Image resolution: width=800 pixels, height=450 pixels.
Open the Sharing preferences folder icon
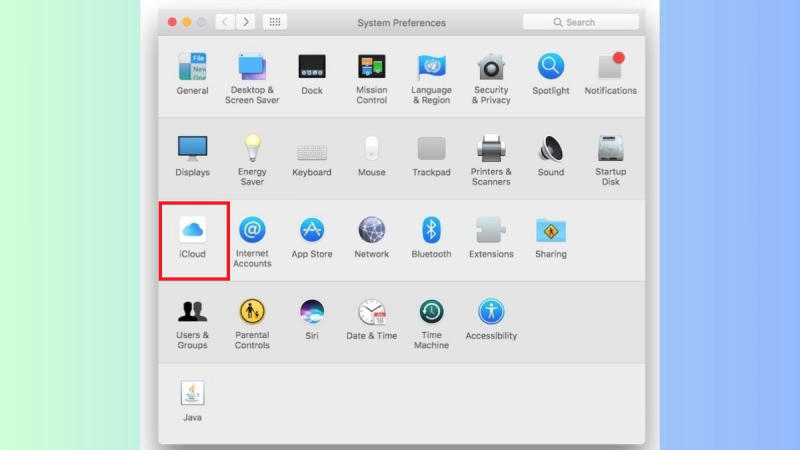coord(550,231)
